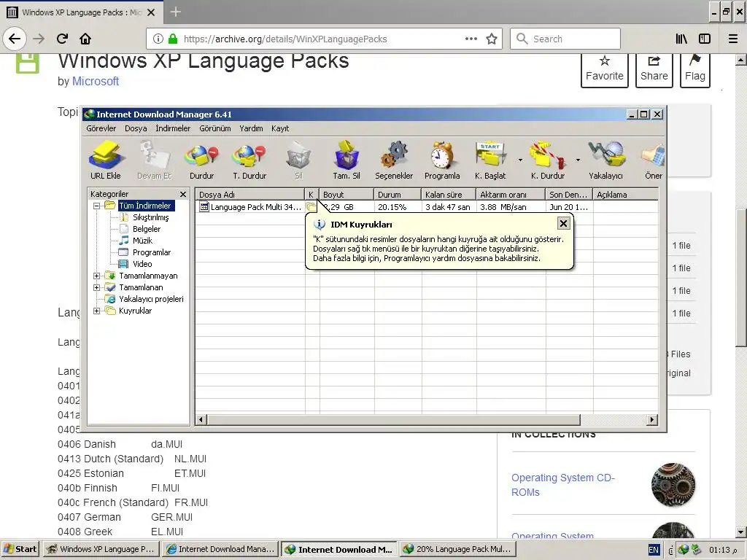The height and width of the screenshot is (560, 747).
Task: Click the Tam. Sil toolbar icon
Action: pyautogui.click(x=347, y=160)
